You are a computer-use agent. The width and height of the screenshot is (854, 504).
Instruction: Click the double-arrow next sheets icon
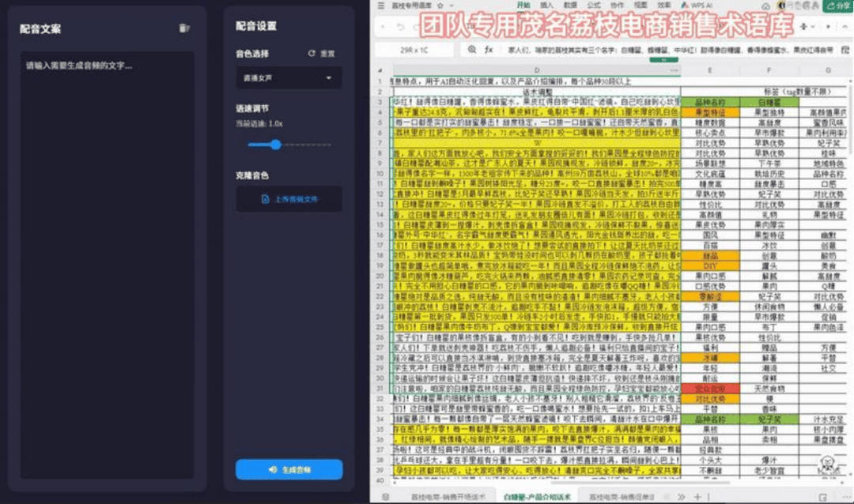(681, 496)
